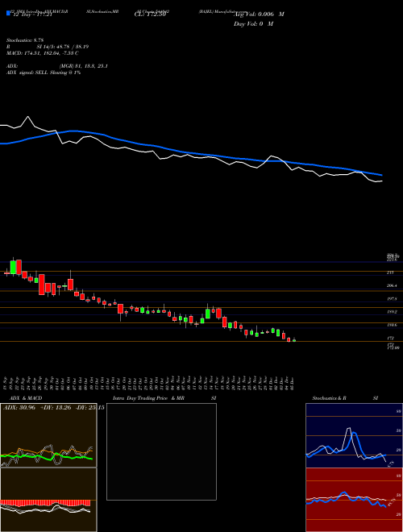Screen dimensions: 403x532
Task: Click the 206.4 price axis label
Action: pyautogui.click(x=392, y=285)
